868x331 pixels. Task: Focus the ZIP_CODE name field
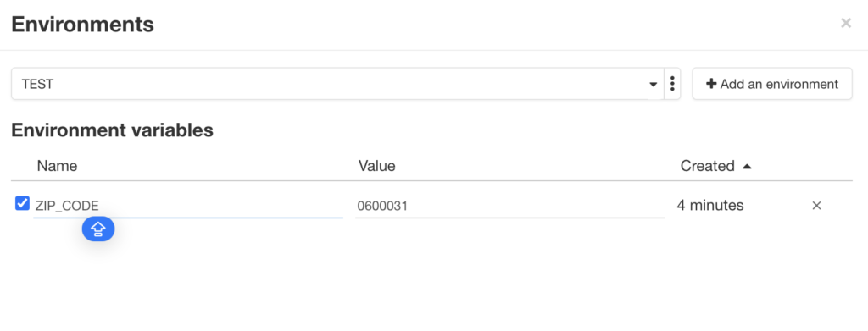(x=187, y=206)
